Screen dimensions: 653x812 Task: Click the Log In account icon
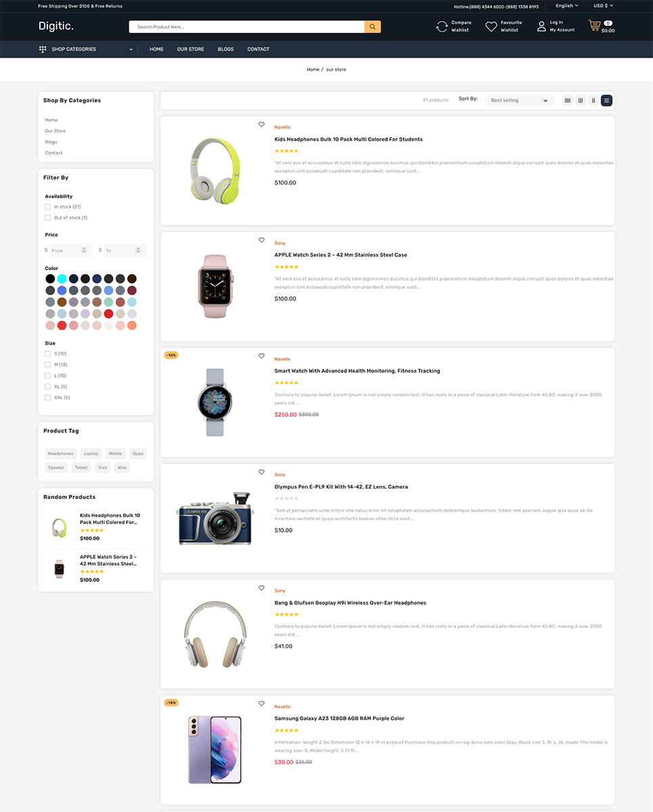point(541,26)
